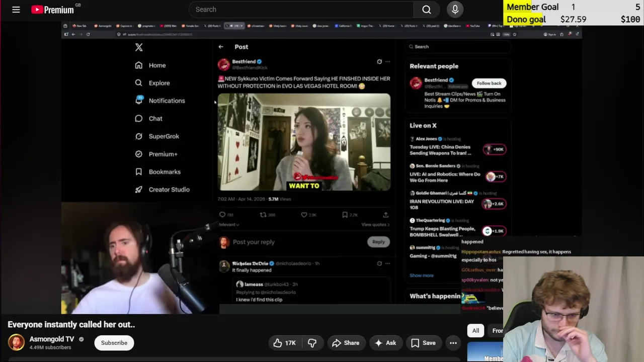
Task: Click the video title text
Action: 71,325
